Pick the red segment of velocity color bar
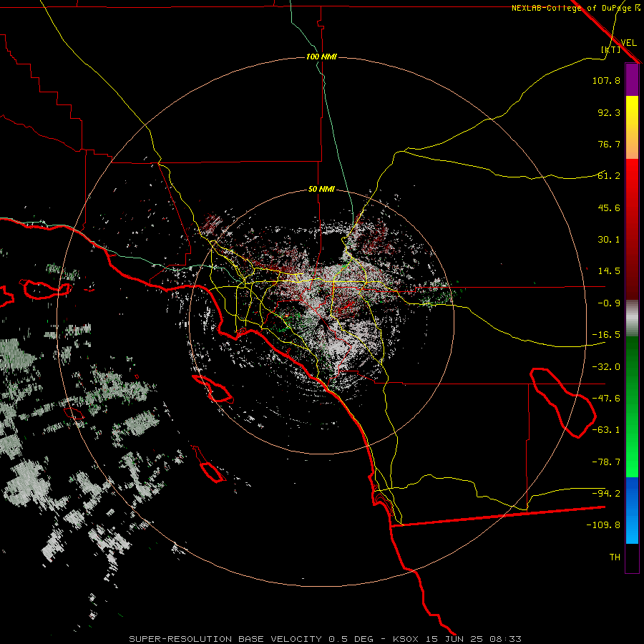Screen dimensions: 644x644 pyautogui.click(x=632, y=229)
